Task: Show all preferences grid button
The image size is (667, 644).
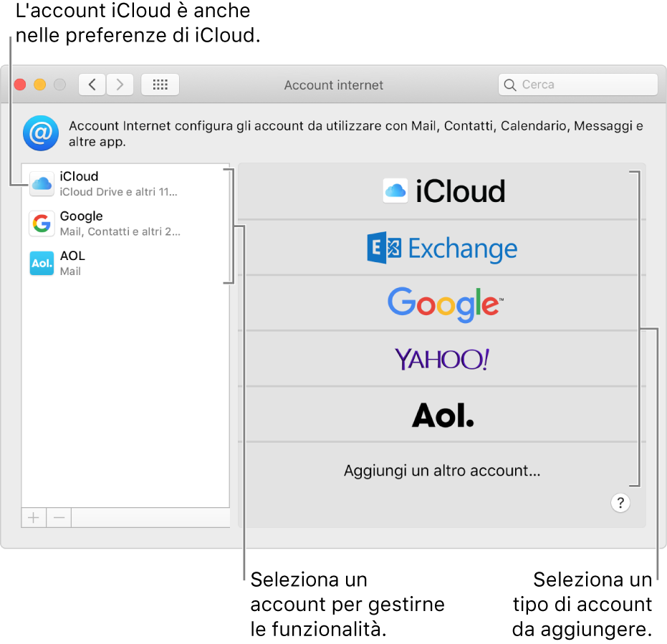Action: click(160, 85)
